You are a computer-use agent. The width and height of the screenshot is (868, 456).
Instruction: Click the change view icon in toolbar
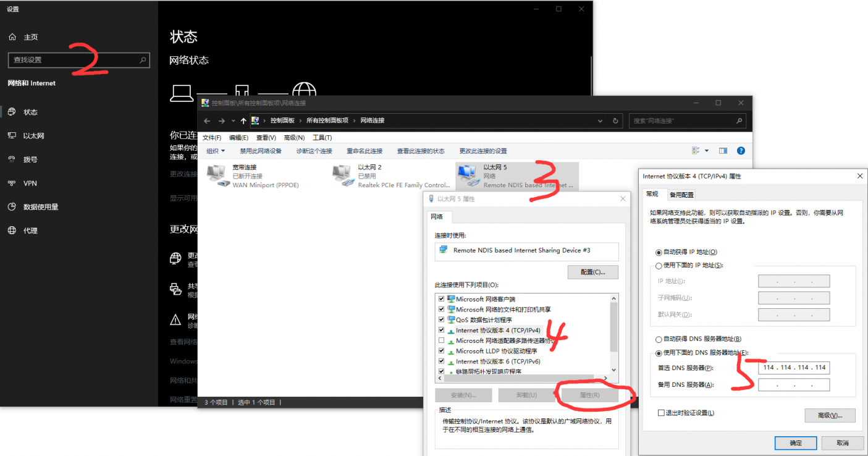click(x=696, y=151)
